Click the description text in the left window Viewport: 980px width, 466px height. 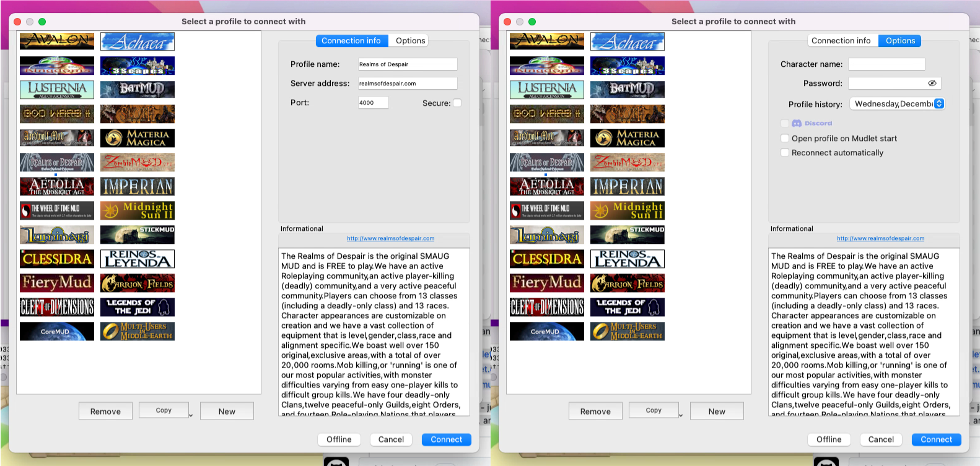(x=374, y=332)
